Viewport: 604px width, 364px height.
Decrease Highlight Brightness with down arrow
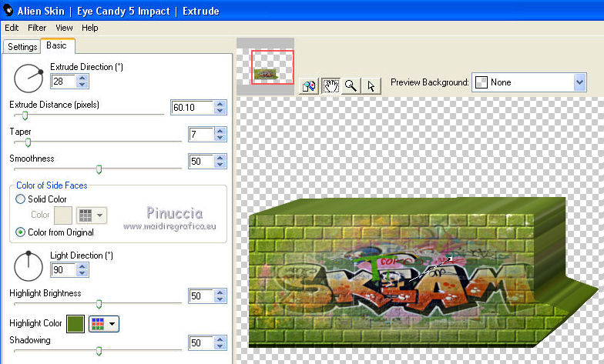click(220, 299)
